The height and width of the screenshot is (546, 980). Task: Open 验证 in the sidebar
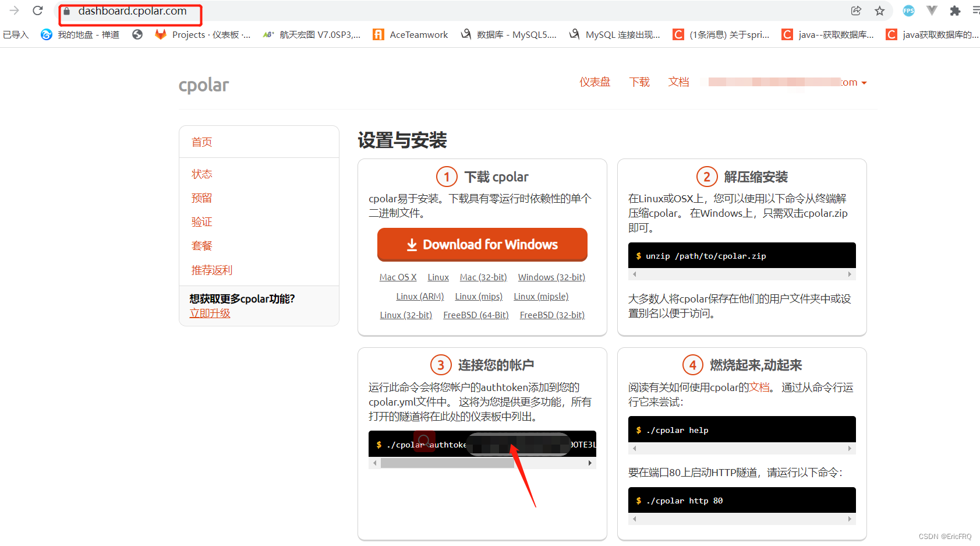click(x=202, y=222)
